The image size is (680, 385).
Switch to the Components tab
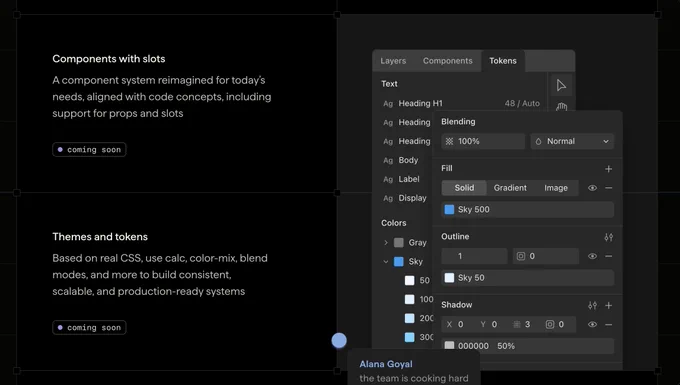tap(448, 61)
